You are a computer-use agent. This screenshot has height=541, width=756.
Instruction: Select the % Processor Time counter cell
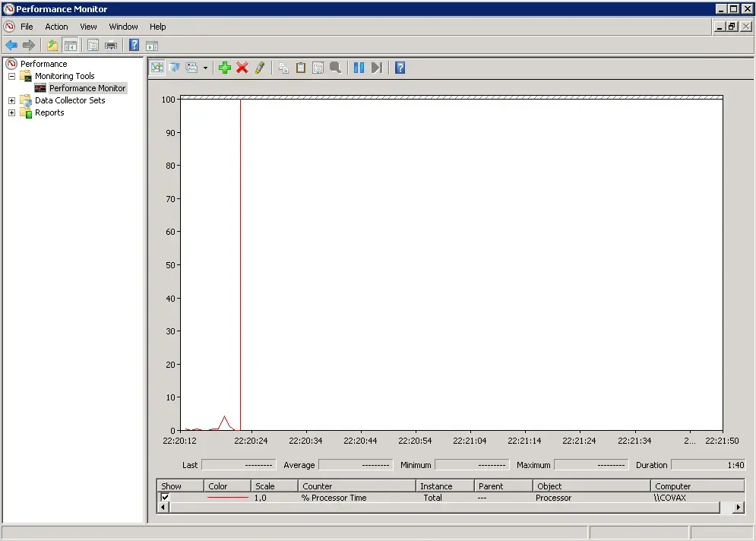(334, 498)
